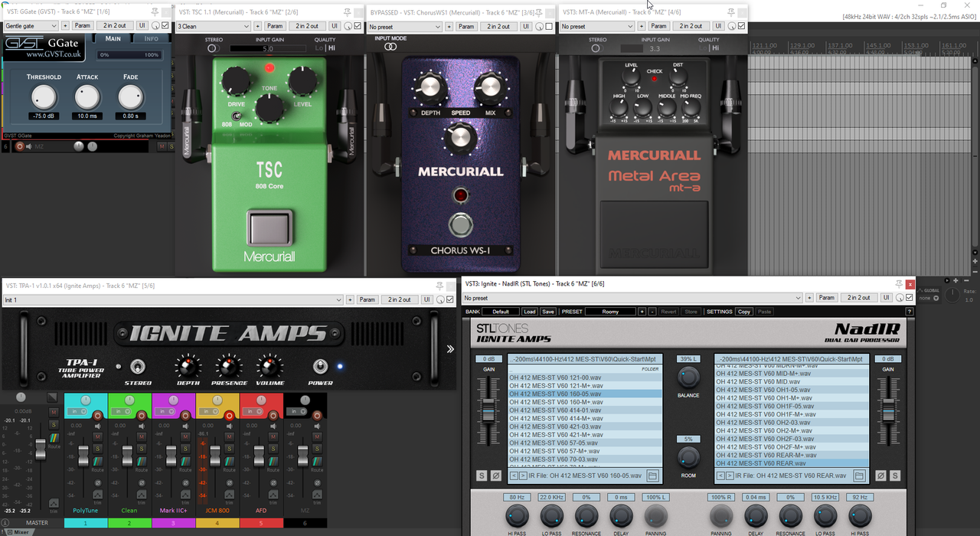Open ChorusWS1 'No preset' dropdown
This screenshot has width=980, height=536.
click(x=405, y=26)
